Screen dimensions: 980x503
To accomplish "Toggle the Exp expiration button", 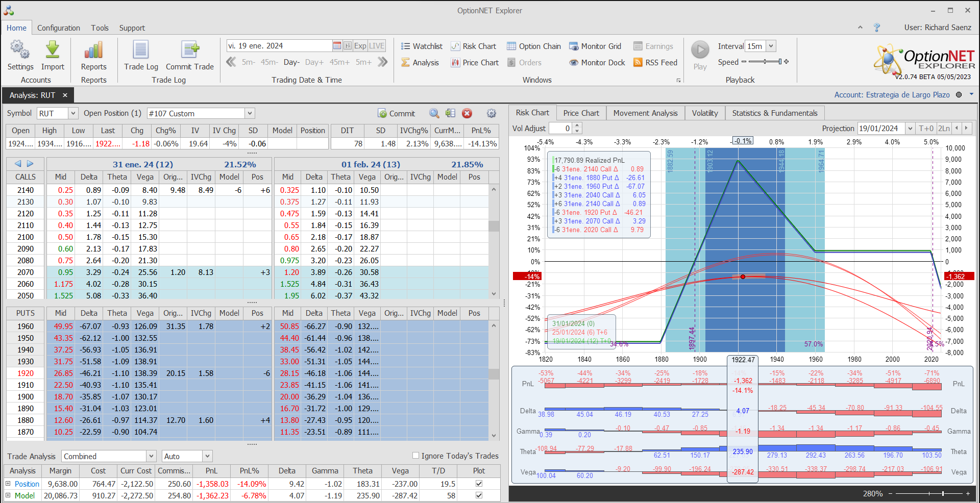I will (360, 46).
